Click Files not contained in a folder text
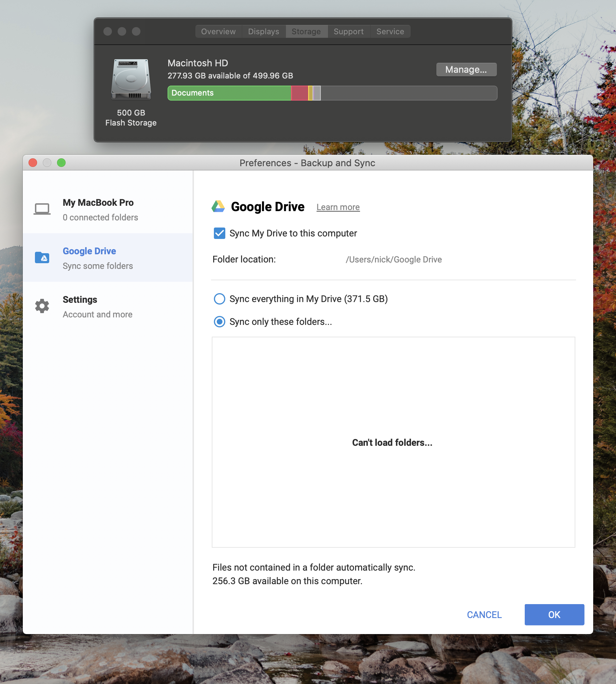616x684 pixels. pos(314,567)
